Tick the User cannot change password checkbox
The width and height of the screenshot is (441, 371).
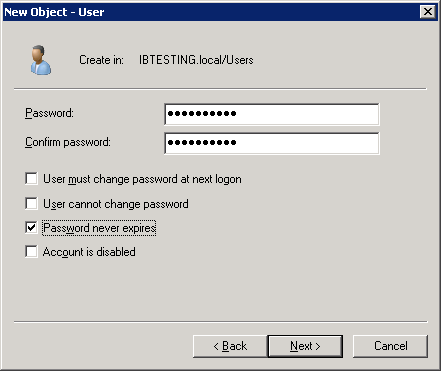point(31,203)
